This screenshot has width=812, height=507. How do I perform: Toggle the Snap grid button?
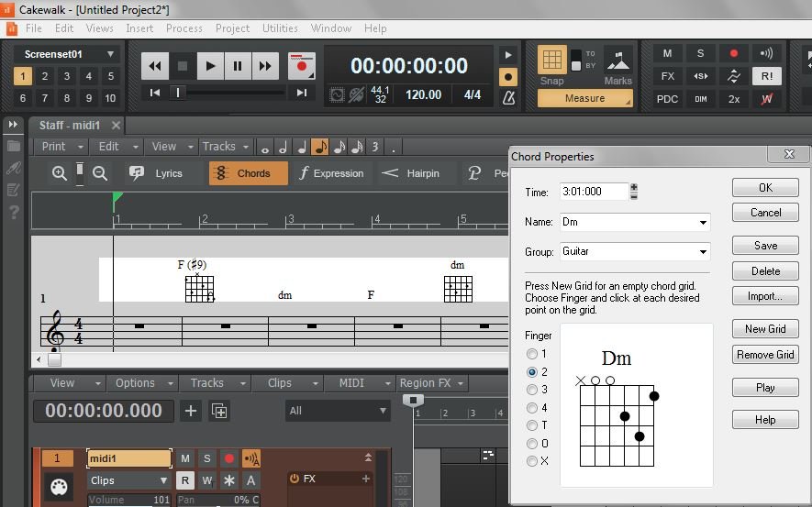[x=551, y=61]
